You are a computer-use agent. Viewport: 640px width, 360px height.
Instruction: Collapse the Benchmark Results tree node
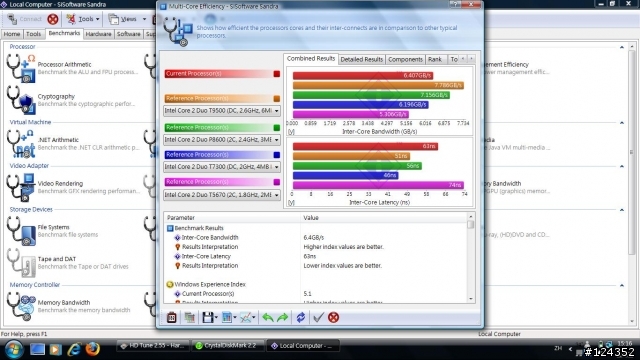[170, 228]
